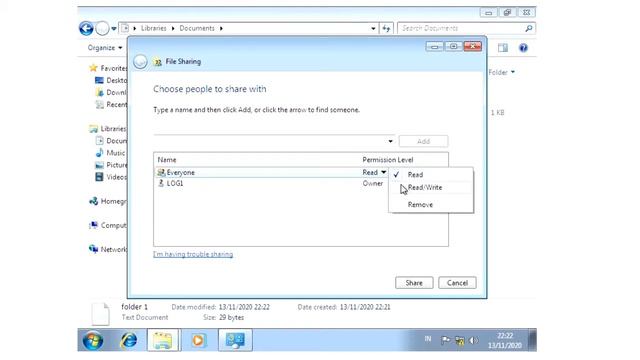Click the volume speaker tray icon

tap(473, 340)
